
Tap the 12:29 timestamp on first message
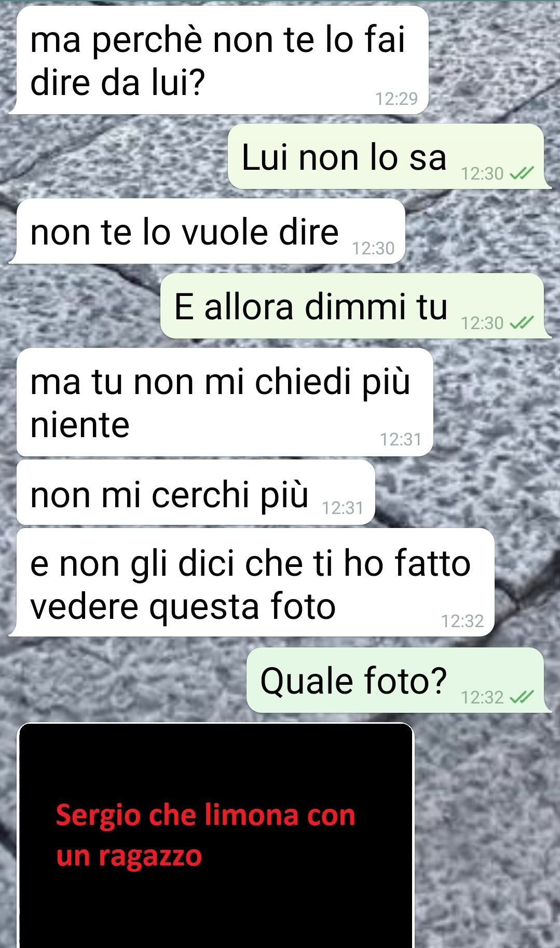coord(397,99)
